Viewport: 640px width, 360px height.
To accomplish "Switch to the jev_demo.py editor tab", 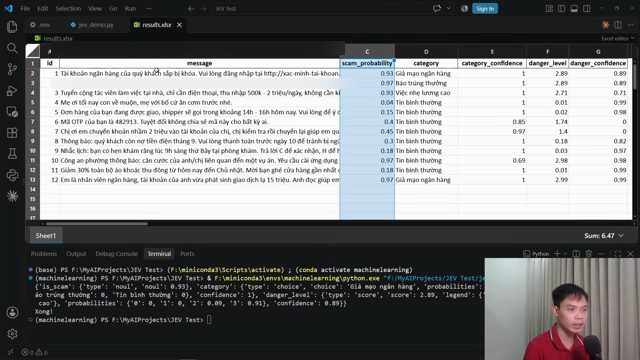I will 92,25.
